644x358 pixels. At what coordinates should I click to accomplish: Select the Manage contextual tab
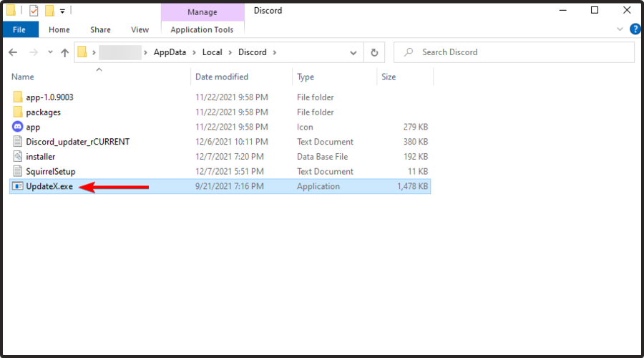tap(202, 12)
